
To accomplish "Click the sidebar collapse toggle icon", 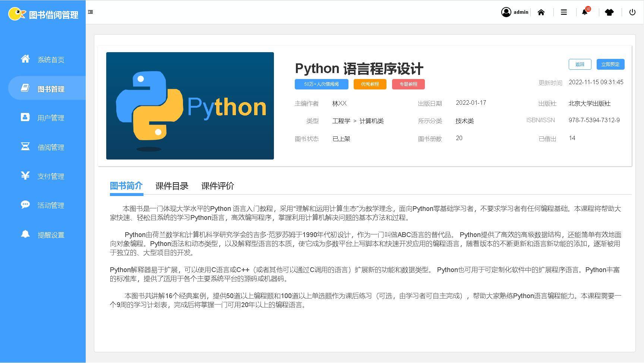I will pos(90,12).
